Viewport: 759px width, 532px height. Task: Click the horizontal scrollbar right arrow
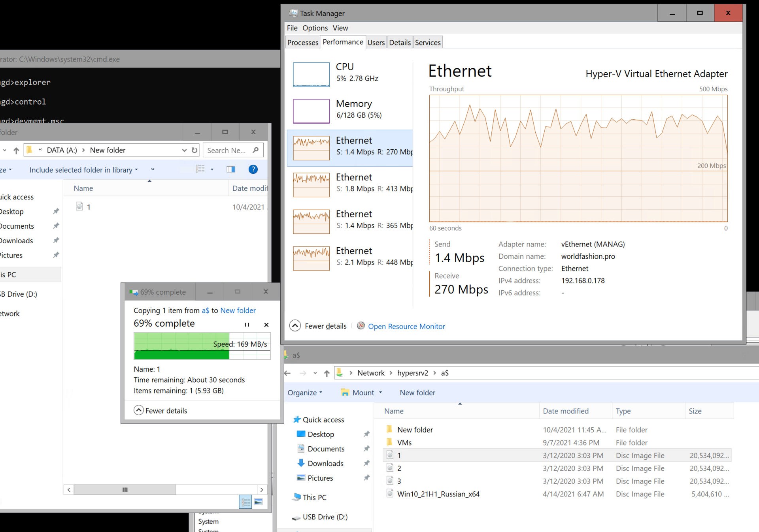tap(262, 490)
